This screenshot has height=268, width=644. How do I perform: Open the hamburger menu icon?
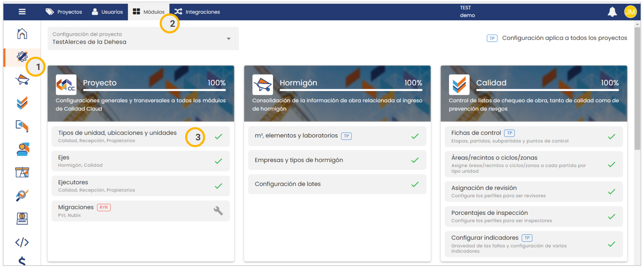point(22,12)
